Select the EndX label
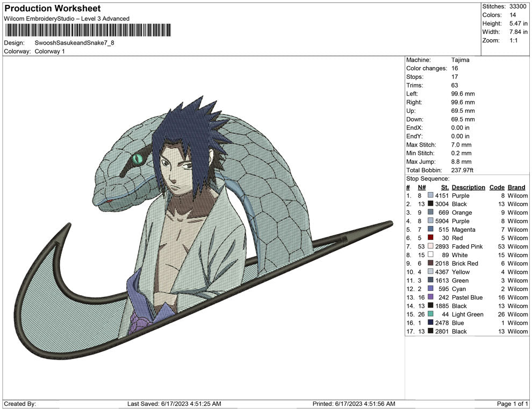 [x=414, y=127]
